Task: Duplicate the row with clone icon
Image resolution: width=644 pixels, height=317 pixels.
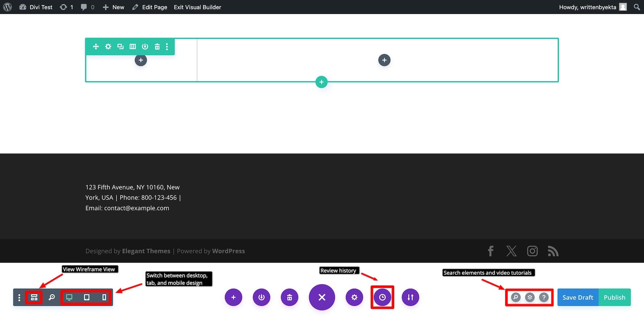Action: click(x=120, y=47)
